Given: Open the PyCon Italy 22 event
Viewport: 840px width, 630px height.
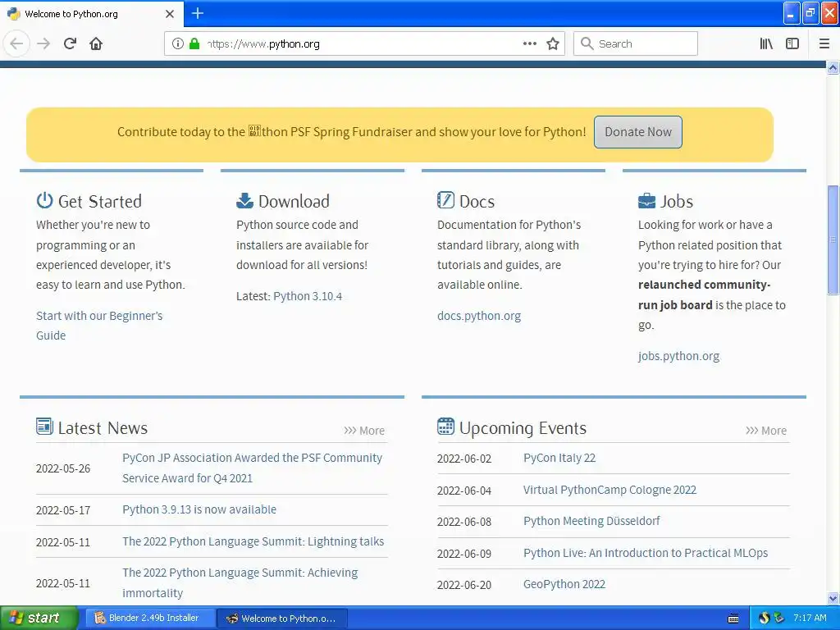Looking at the screenshot, I should click(559, 458).
